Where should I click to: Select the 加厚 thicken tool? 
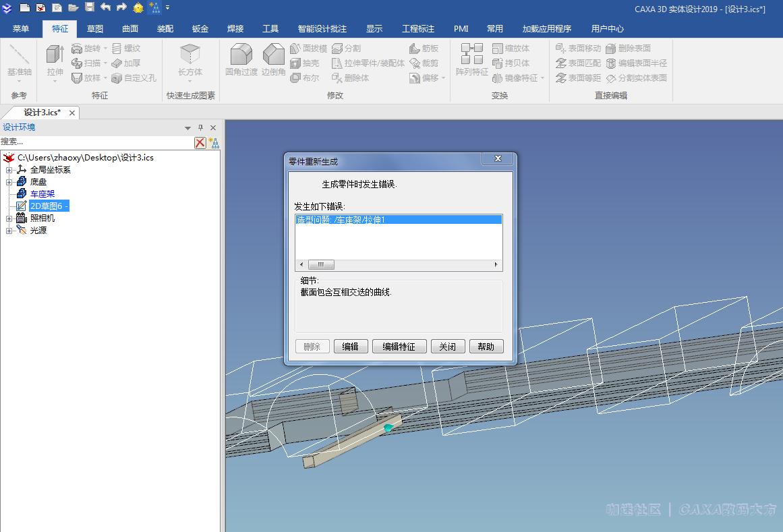click(126, 63)
